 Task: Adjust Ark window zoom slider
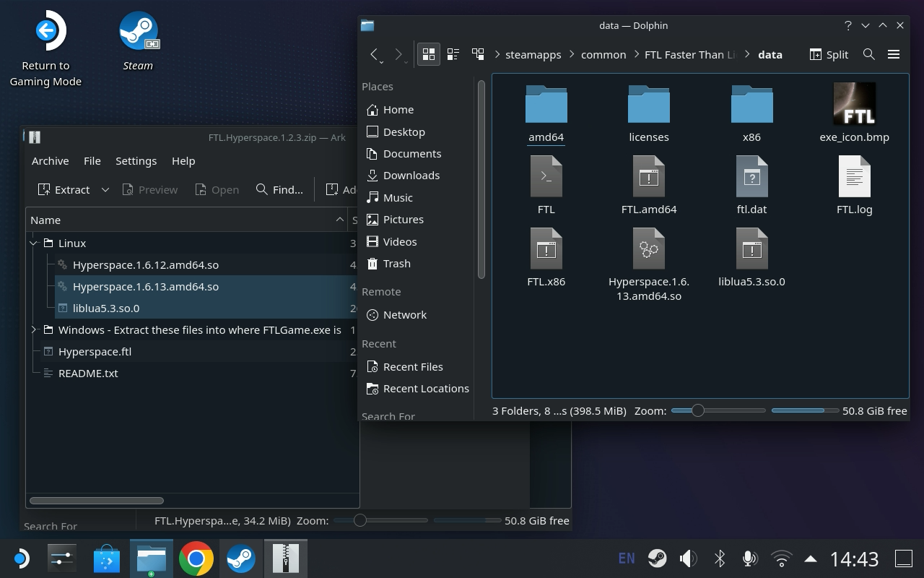(x=380, y=520)
